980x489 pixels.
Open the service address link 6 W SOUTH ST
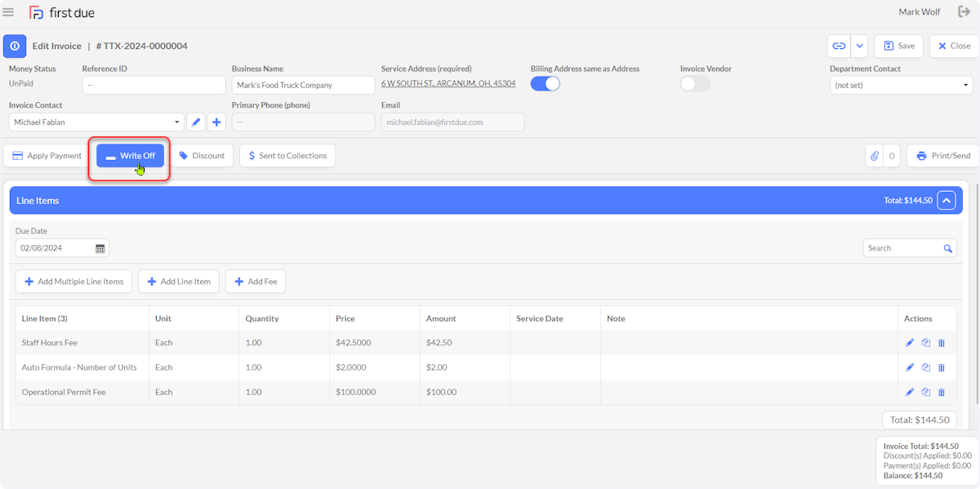point(448,83)
